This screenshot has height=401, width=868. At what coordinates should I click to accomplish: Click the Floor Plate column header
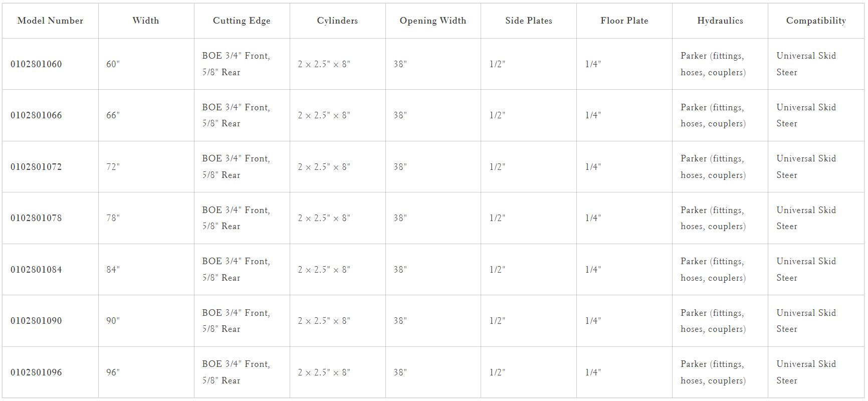(x=624, y=21)
